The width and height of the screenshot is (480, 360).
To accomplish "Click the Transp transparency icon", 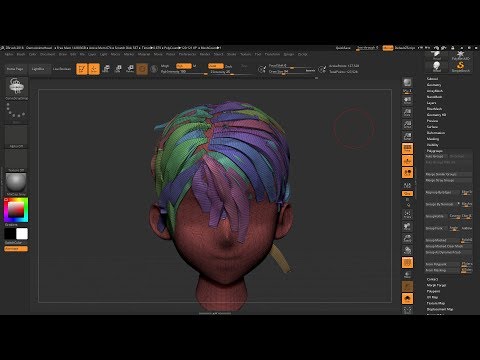I will (x=407, y=275).
